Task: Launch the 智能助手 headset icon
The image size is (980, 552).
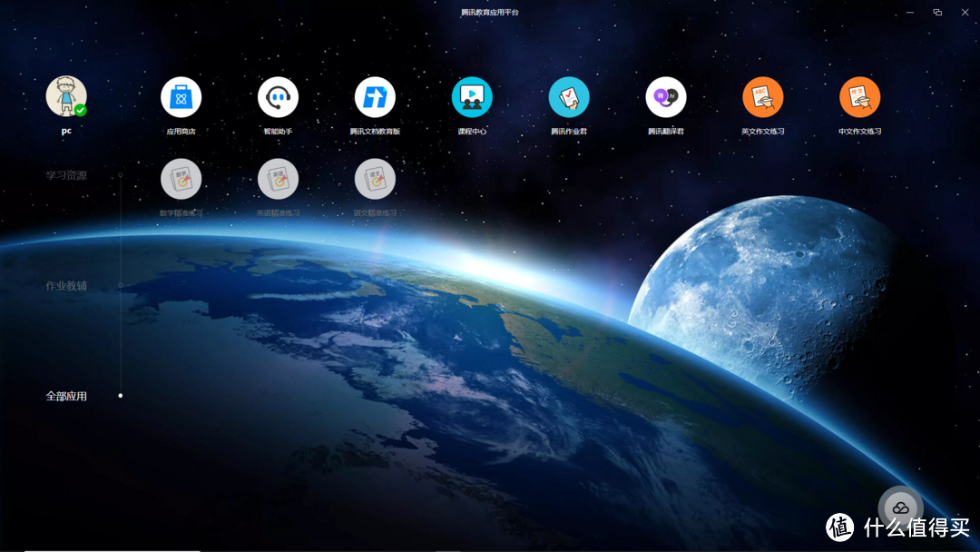Action: pos(279,97)
